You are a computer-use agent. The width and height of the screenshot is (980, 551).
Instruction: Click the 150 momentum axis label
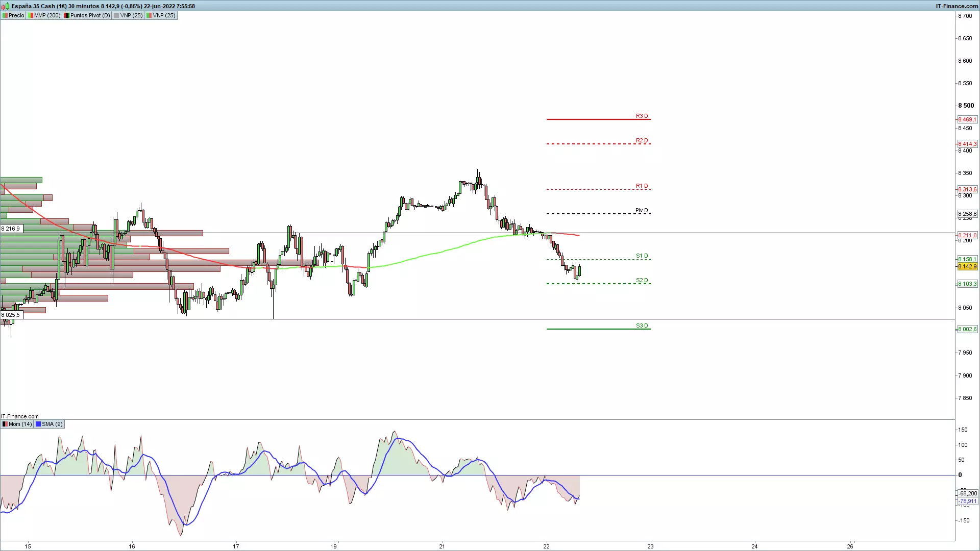pyautogui.click(x=963, y=430)
